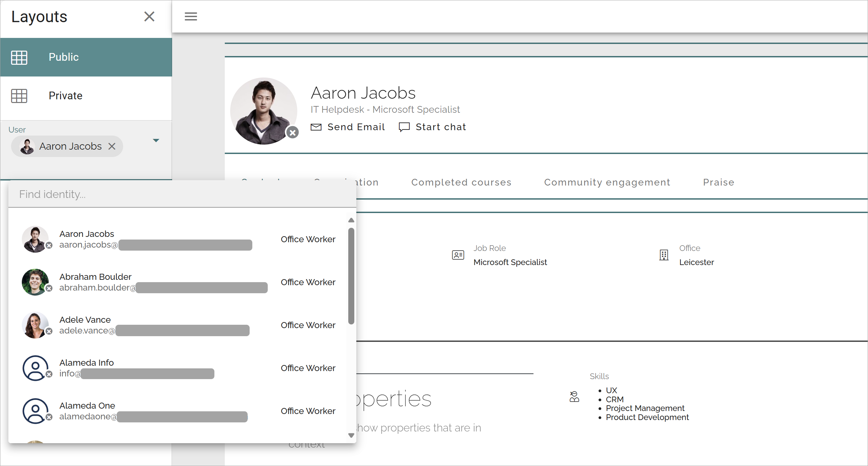Select the Public layout grid icon
Screen dimensions: 868x466
pos(19,57)
